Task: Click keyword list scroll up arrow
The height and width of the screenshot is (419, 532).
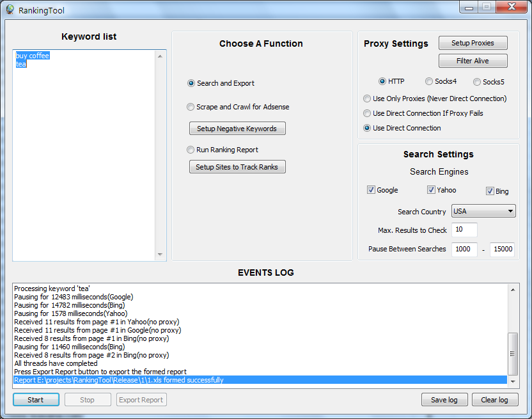Action: 160,56
